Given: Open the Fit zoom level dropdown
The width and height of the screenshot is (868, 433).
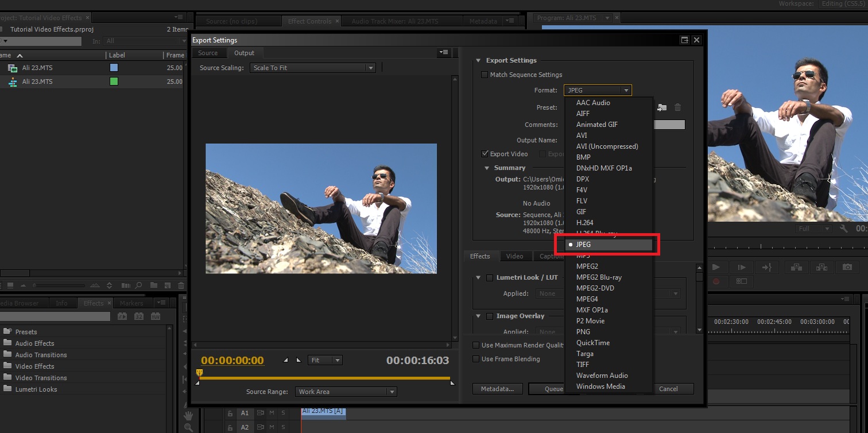Looking at the screenshot, I should tap(325, 360).
